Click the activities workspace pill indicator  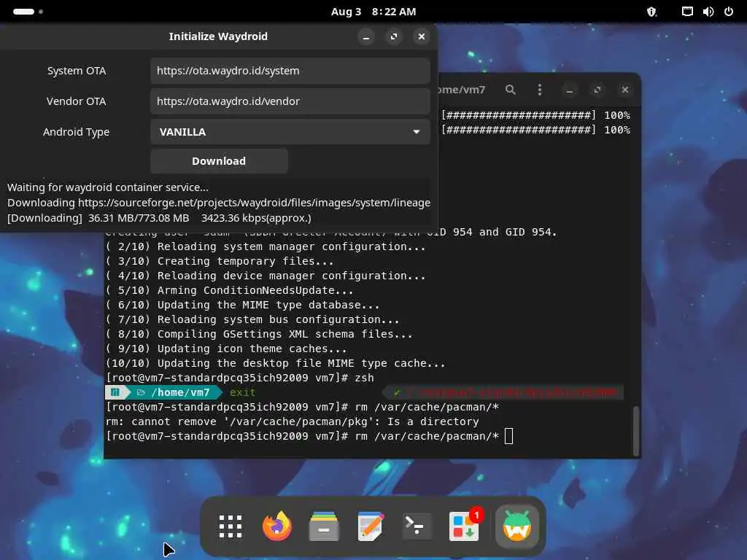point(24,12)
